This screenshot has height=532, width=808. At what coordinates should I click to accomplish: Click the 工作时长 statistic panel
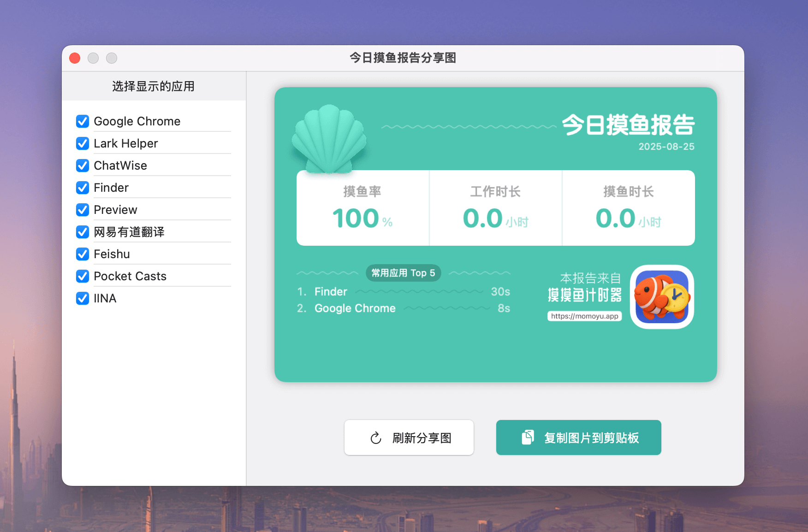495,207
